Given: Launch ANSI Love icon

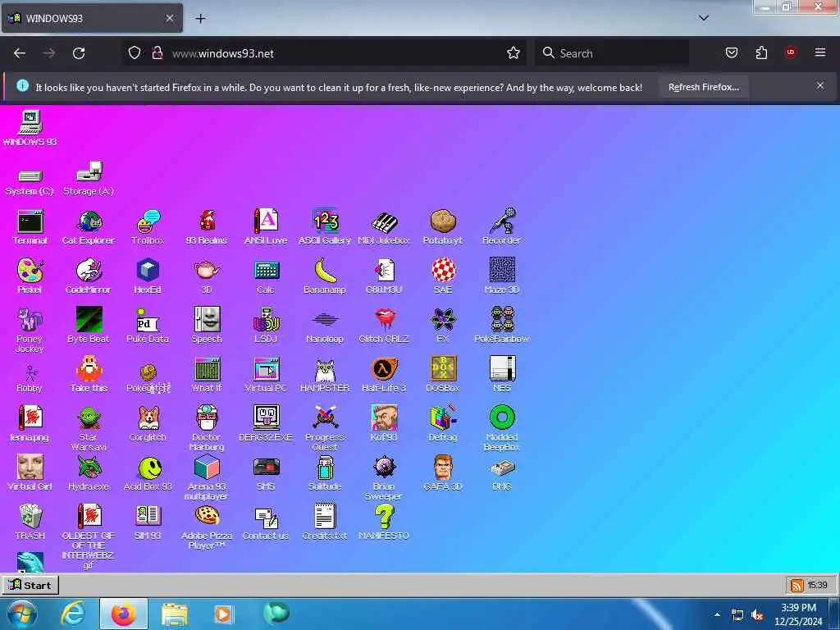Looking at the screenshot, I should 266,227.
